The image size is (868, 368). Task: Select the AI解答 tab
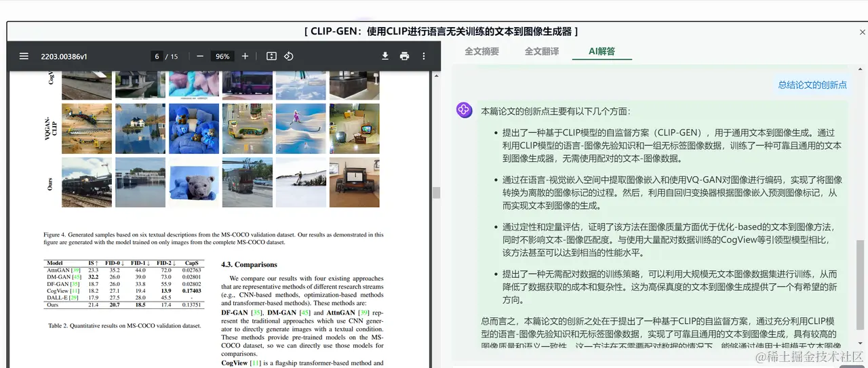[601, 51]
